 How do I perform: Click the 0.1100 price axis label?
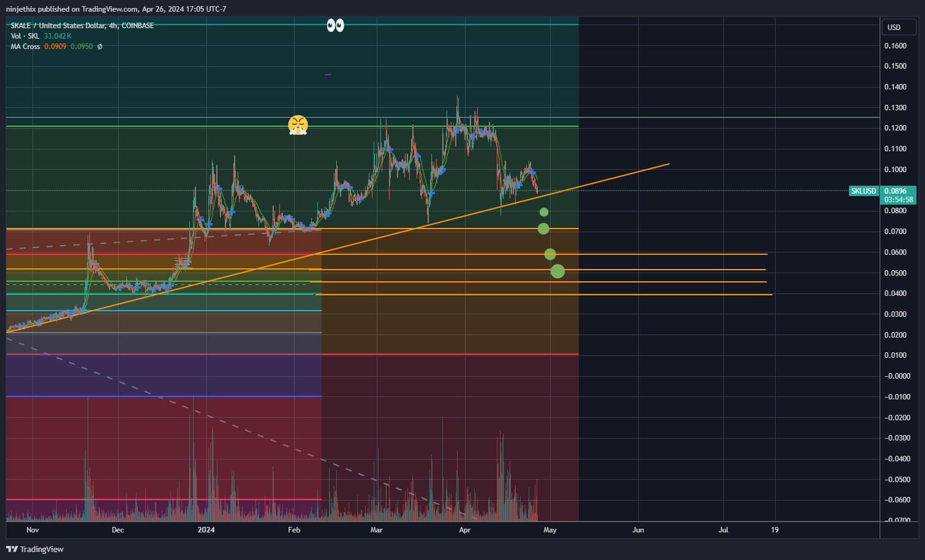click(896, 149)
